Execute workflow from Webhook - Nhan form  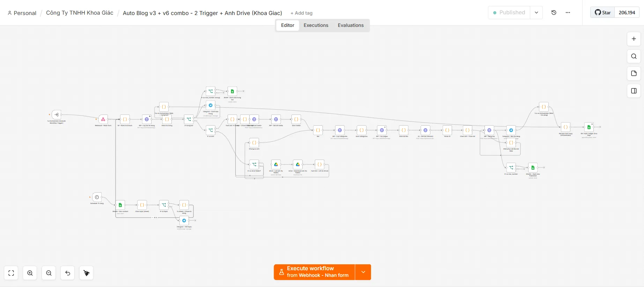(x=314, y=272)
